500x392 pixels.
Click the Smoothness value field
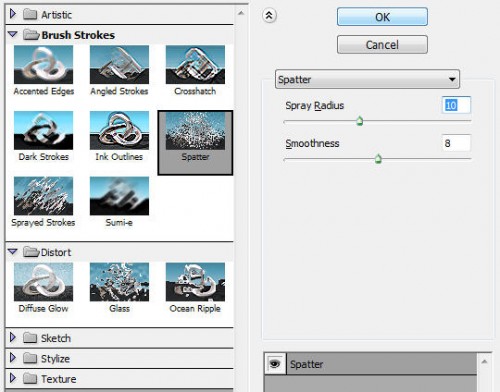tap(456, 143)
